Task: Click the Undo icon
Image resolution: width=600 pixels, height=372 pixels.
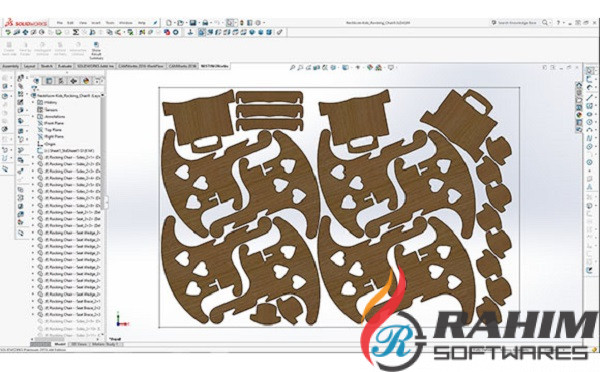Action: 217,23
